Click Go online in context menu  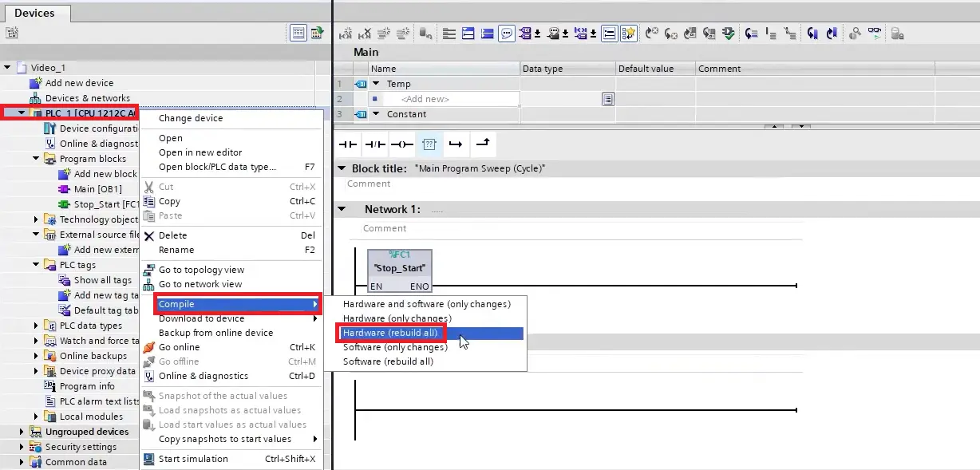click(179, 347)
